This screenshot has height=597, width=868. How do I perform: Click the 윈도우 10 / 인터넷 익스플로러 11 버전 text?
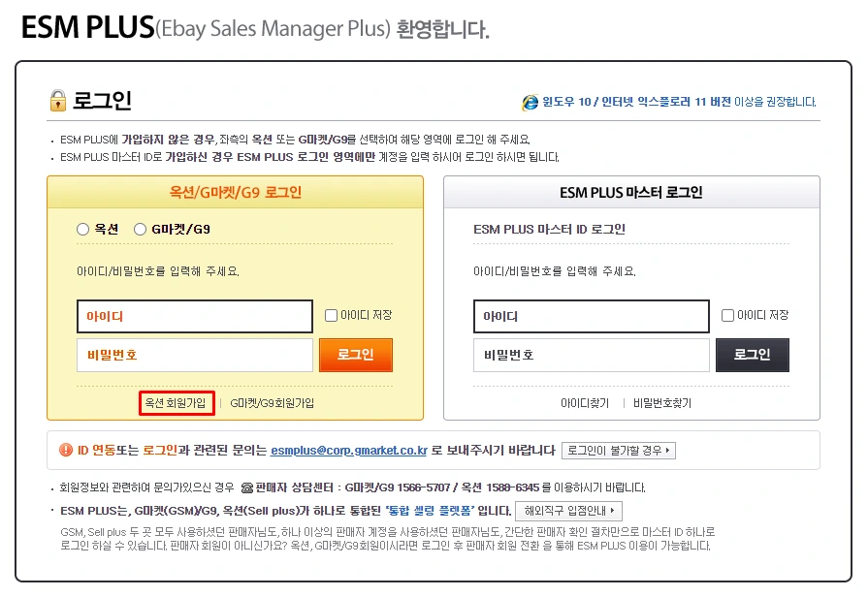[x=636, y=102]
